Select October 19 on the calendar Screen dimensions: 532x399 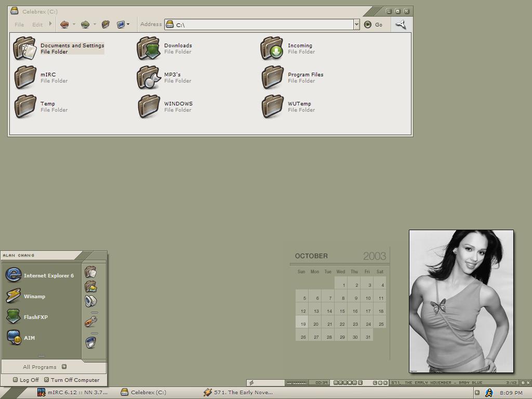pos(303,324)
